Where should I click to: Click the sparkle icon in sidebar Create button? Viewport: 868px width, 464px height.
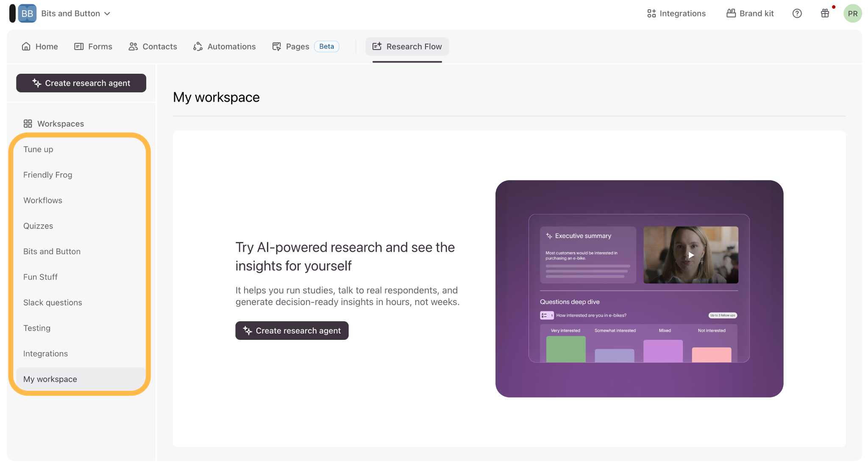[37, 83]
